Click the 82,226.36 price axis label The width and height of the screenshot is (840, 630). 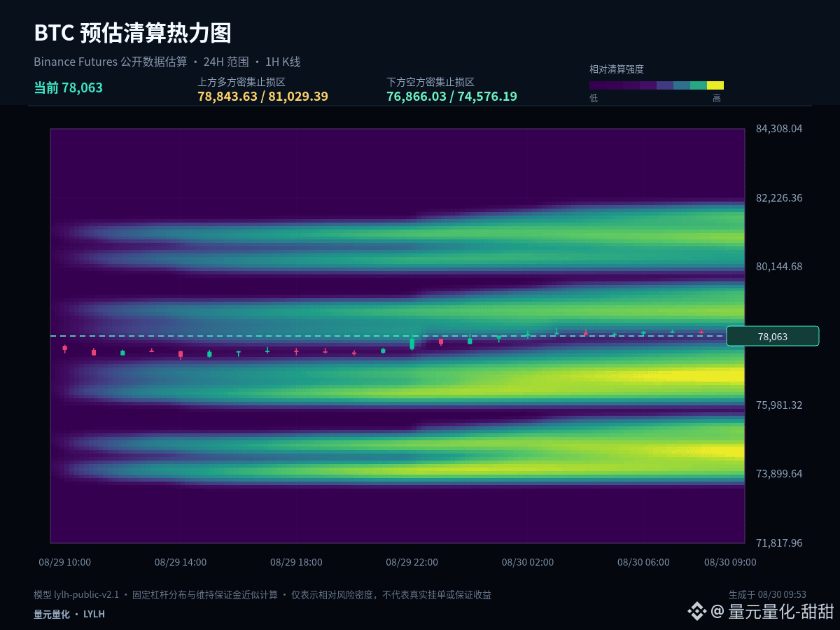779,197
